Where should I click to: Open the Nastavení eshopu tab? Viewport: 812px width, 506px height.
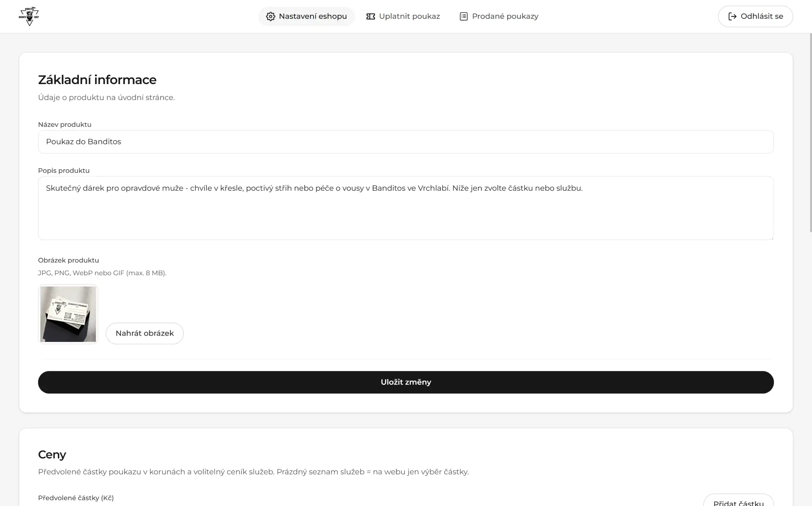click(x=312, y=16)
